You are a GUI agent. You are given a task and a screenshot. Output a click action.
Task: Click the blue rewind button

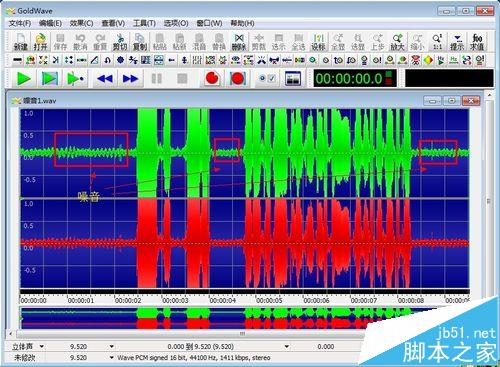105,79
